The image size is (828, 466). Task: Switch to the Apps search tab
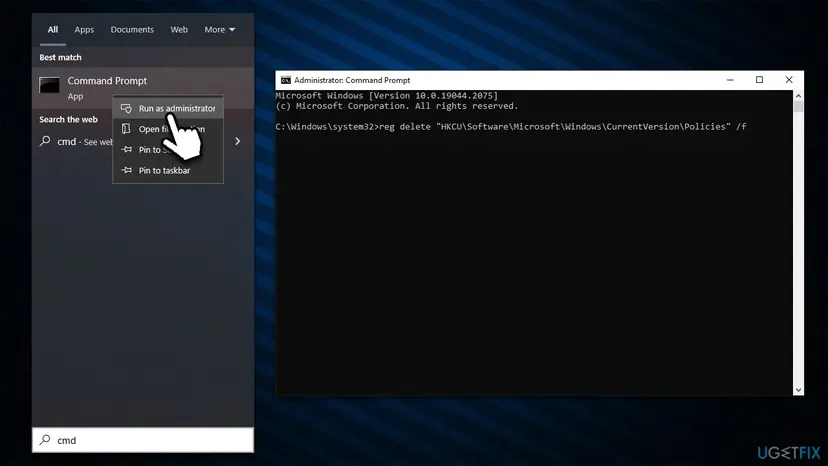(84, 30)
